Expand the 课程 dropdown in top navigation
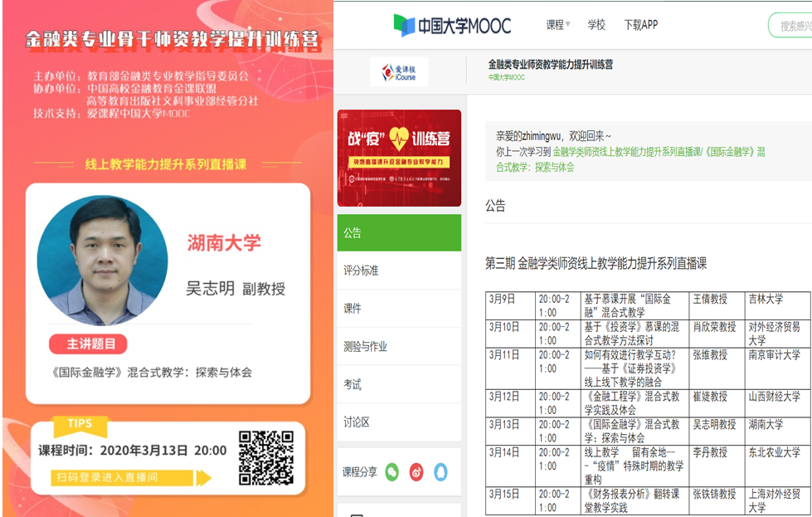This screenshot has height=517, width=812. 558,25
